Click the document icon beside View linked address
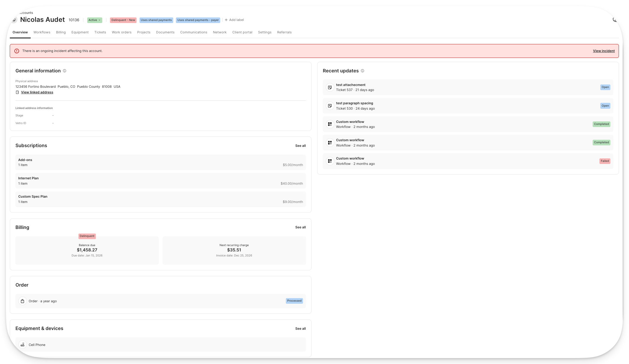 [x=17, y=92]
